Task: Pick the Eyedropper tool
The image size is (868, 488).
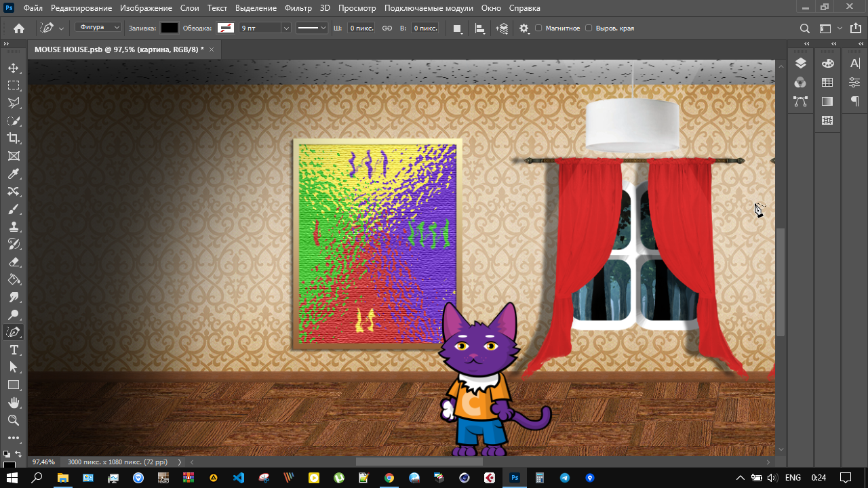Action: click(14, 174)
